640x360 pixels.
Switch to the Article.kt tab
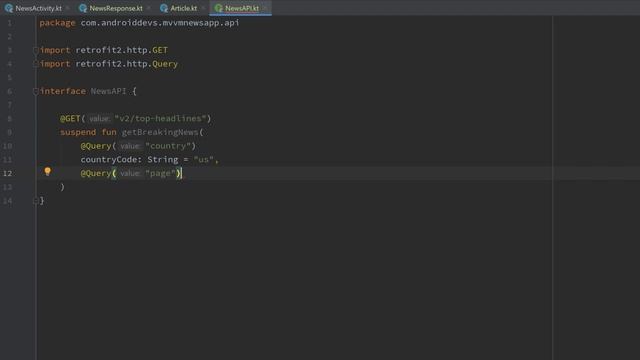click(x=184, y=8)
